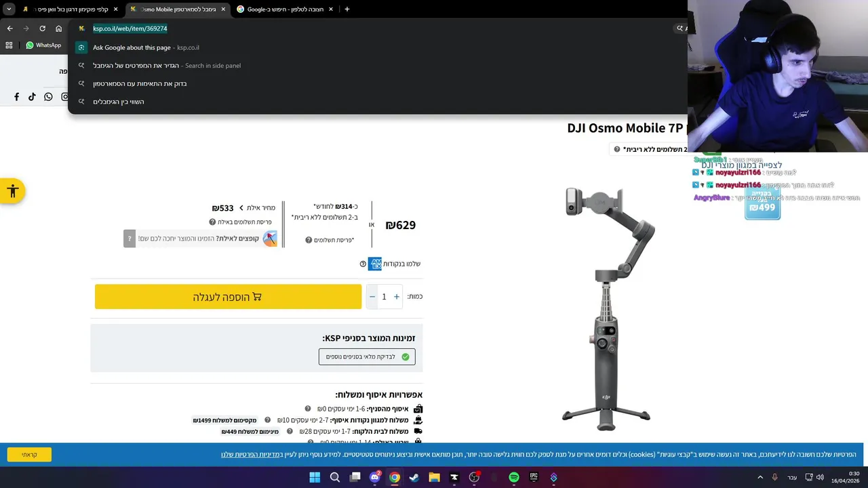Click the WhatsApp social icon under the header

(x=48, y=97)
